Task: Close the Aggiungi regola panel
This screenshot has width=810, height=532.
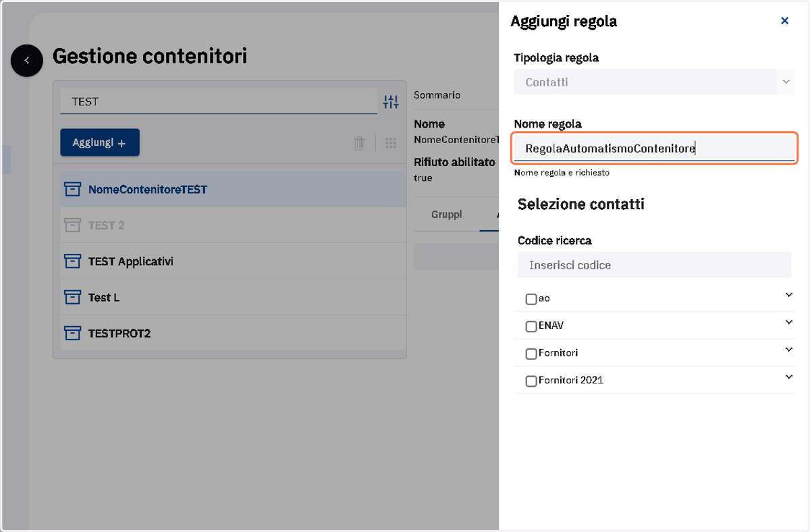Action: tap(784, 21)
